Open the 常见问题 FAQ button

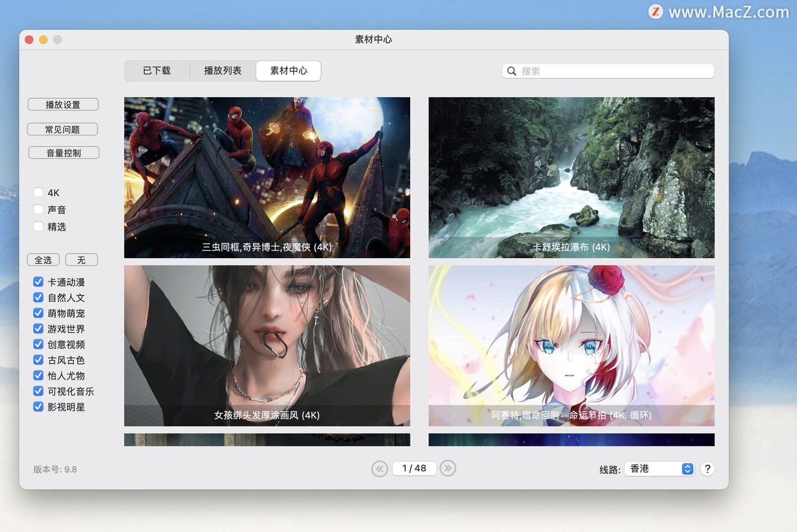coord(63,129)
